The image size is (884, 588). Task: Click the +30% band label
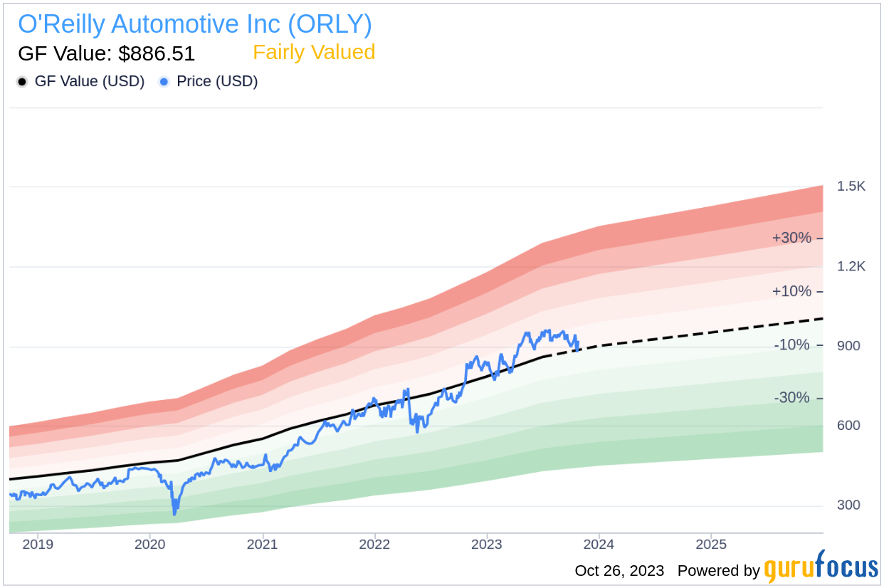click(x=791, y=238)
